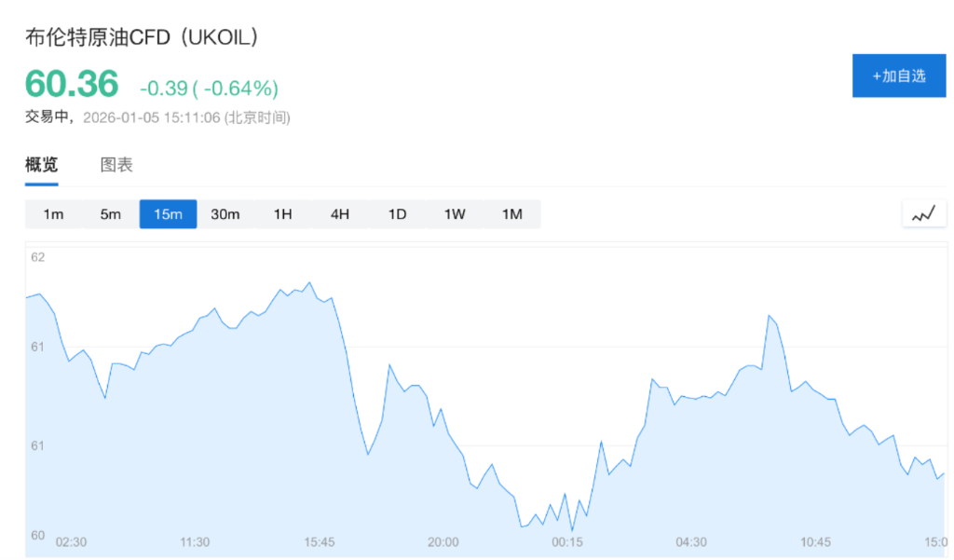Switch to the 概览 tab
Image resolution: width=954 pixels, height=560 pixels.
[x=41, y=165]
